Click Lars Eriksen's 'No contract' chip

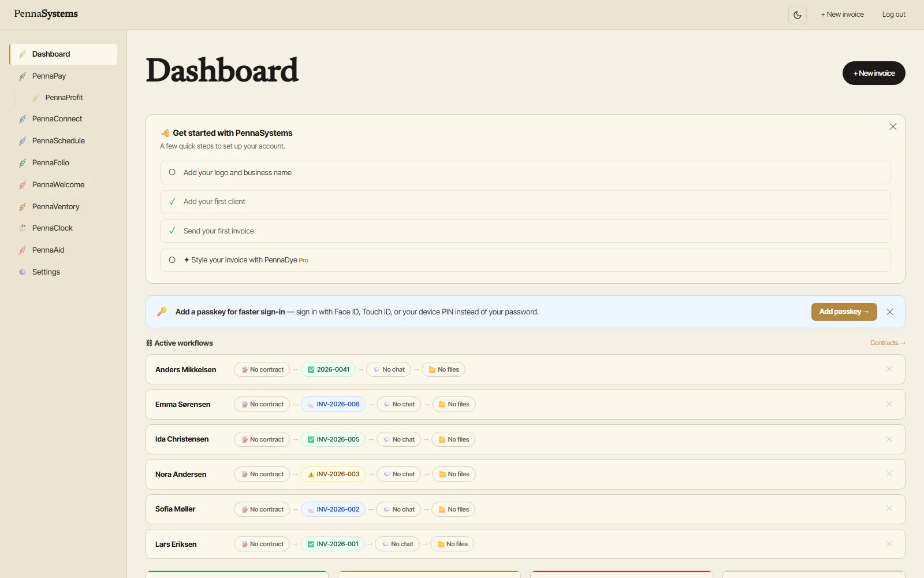pyautogui.click(x=262, y=544)
